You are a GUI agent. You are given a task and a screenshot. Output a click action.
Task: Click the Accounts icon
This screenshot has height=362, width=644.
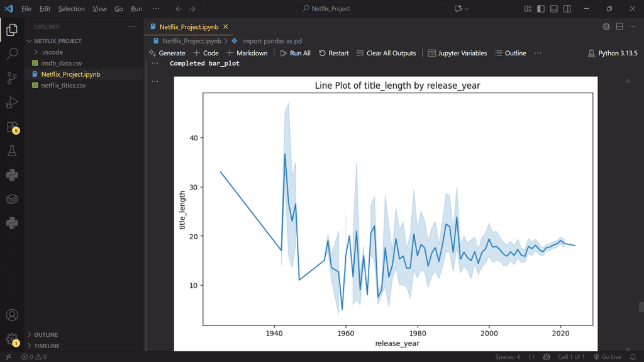(12, 315)
